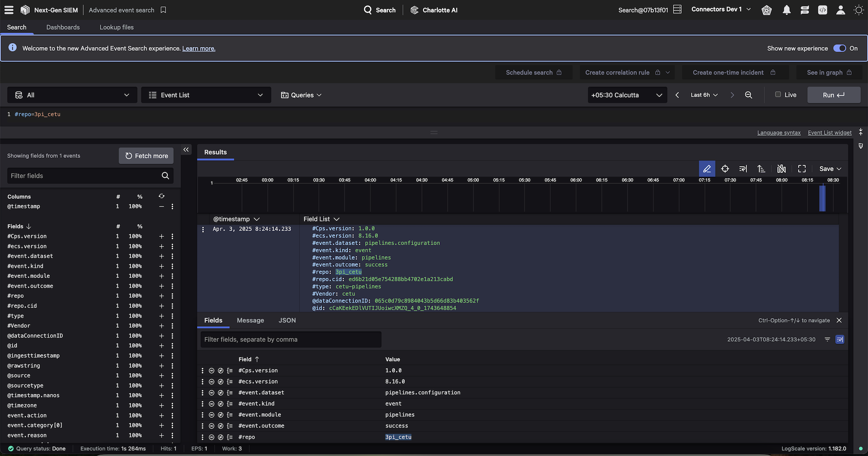Open the All repository dropdown
The image size is (868, 456).
pyautogui.click(x=72, y=95)
